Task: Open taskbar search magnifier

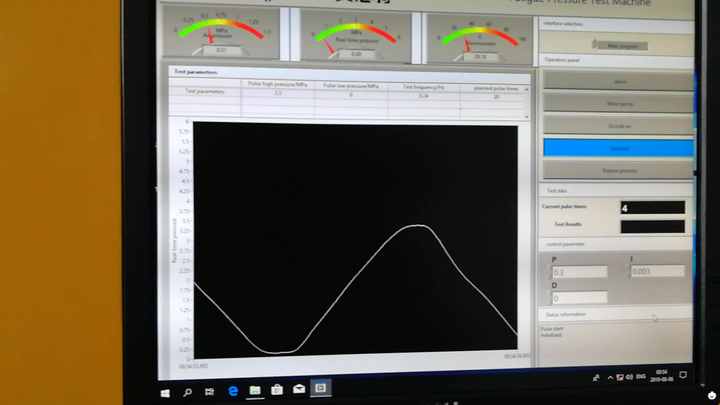Action: tap(187, 393)
